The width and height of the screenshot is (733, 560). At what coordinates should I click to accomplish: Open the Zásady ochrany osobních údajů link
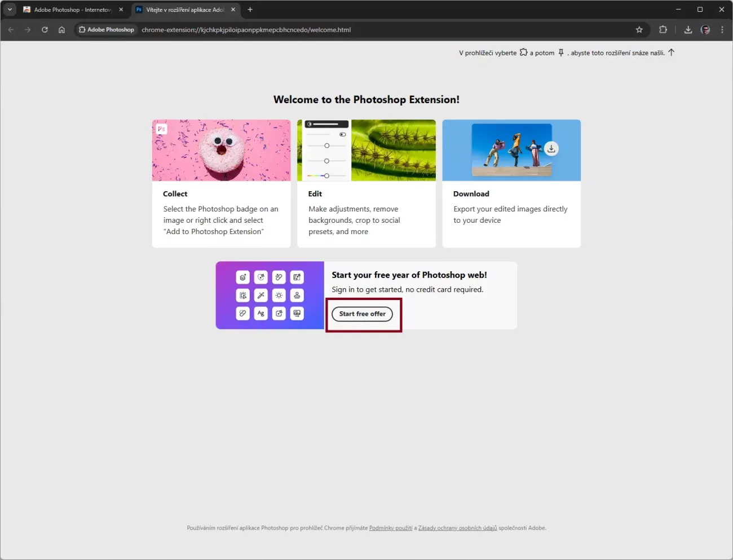[457, 528]
